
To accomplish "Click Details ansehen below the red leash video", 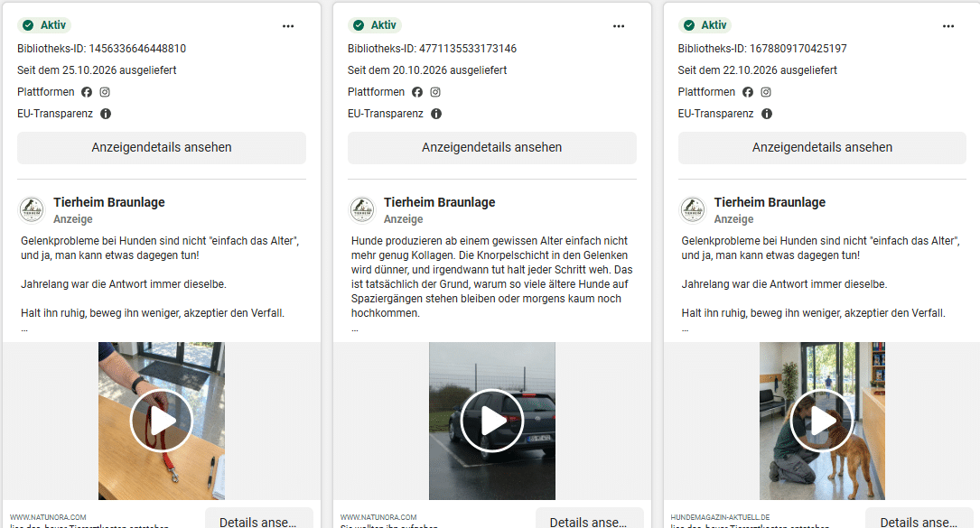I will (x=259, y=519).
